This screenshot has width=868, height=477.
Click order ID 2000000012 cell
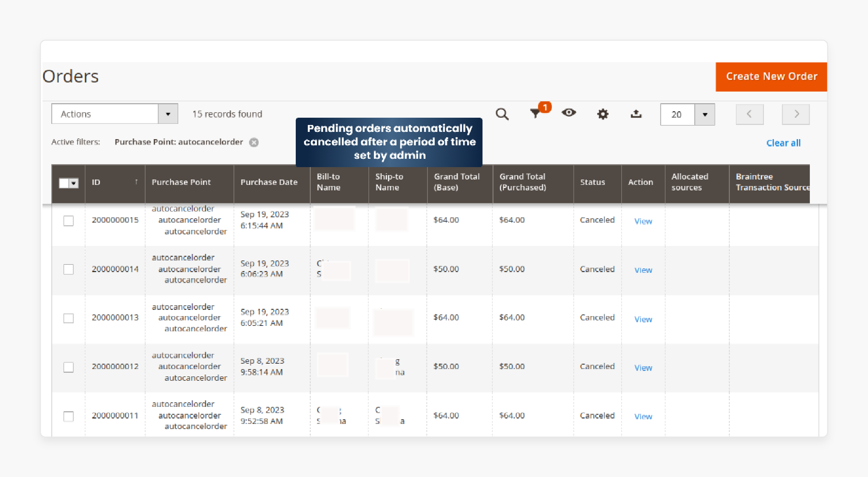[115, 366]
